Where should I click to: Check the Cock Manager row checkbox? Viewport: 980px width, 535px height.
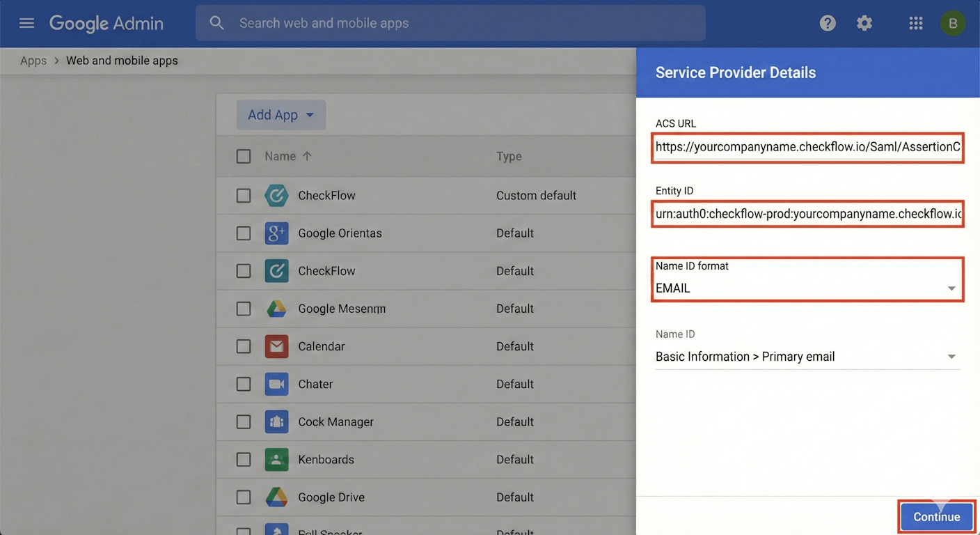point(244,421)
